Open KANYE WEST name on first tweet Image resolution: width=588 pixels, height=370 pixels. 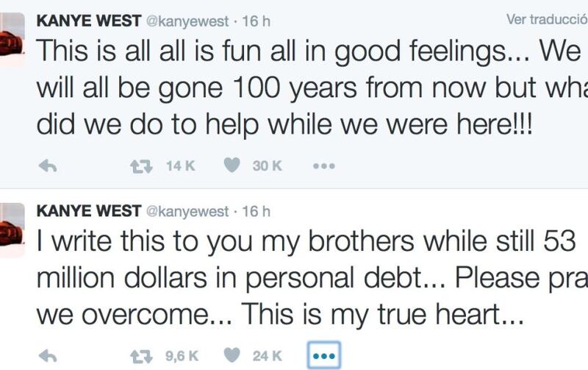point(89,21)
